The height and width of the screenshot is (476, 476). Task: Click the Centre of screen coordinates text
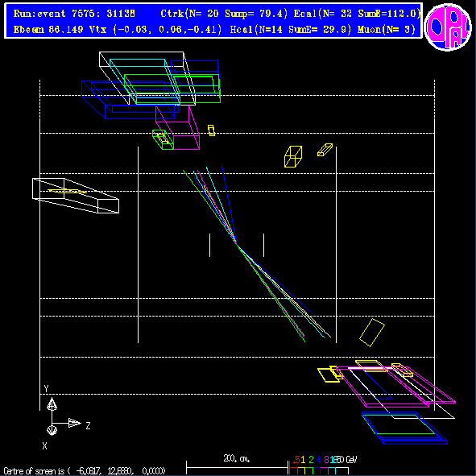pos(85,471)
